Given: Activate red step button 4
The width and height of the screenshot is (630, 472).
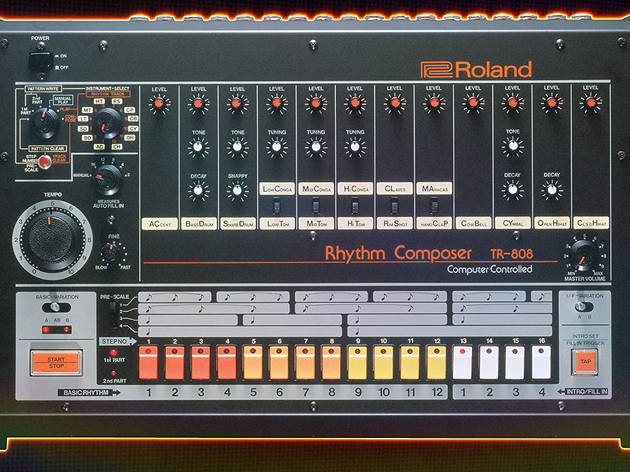Looking at the screenshot, I should click(x=227, y=363).
